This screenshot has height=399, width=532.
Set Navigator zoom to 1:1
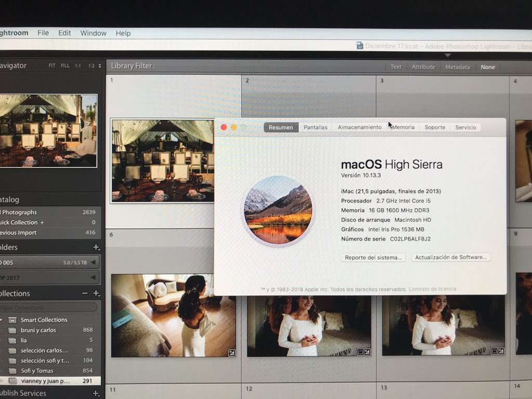coord(78,66)
